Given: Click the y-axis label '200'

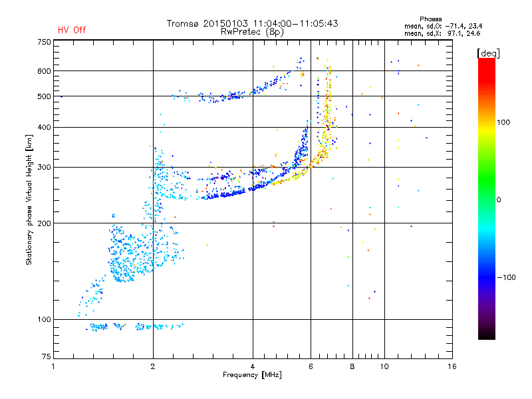Looking at the screenshot, I should pos(44,223).
